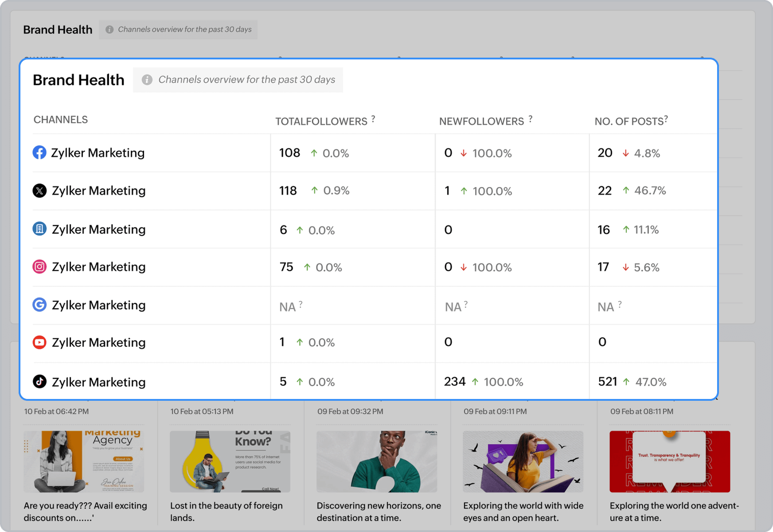The height and width of the screenshot is (532, 773).
Task: Open the 'Do You Know?' lightbulb post image
Action: pos(230,462)
